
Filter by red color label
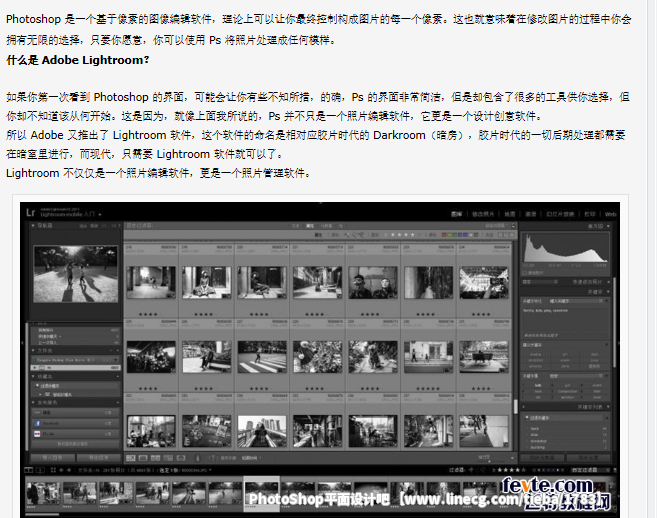[x=445, y=235]
